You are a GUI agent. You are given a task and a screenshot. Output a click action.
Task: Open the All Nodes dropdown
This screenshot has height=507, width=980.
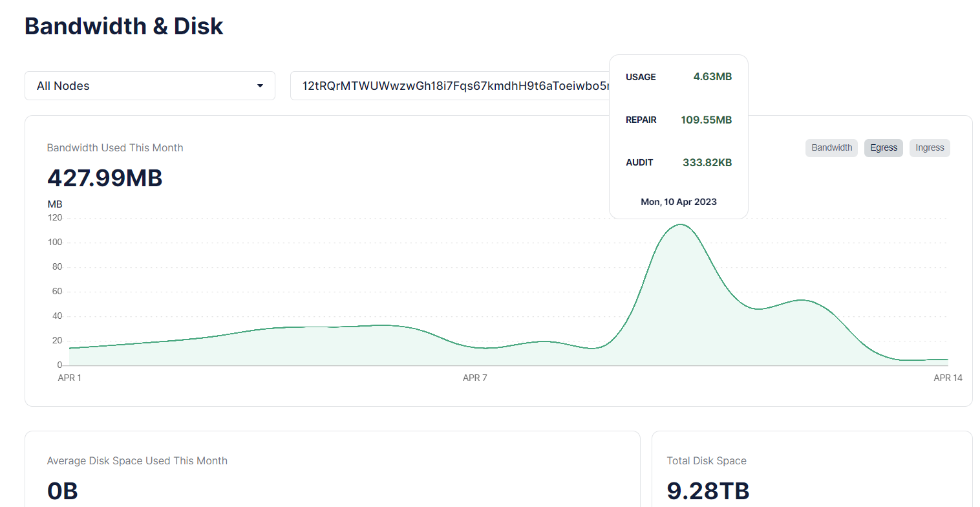149,86
